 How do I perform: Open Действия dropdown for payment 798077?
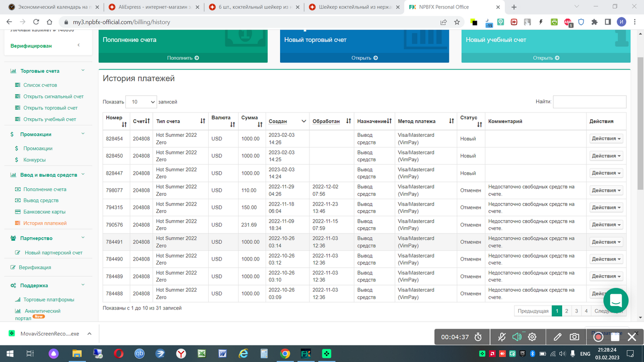pyautogui.click(x=606, y=190)
